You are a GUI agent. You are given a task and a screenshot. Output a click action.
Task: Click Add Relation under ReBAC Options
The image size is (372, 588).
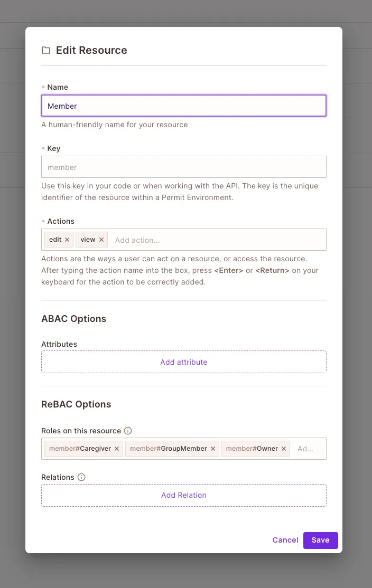click(x=183, y=495)
